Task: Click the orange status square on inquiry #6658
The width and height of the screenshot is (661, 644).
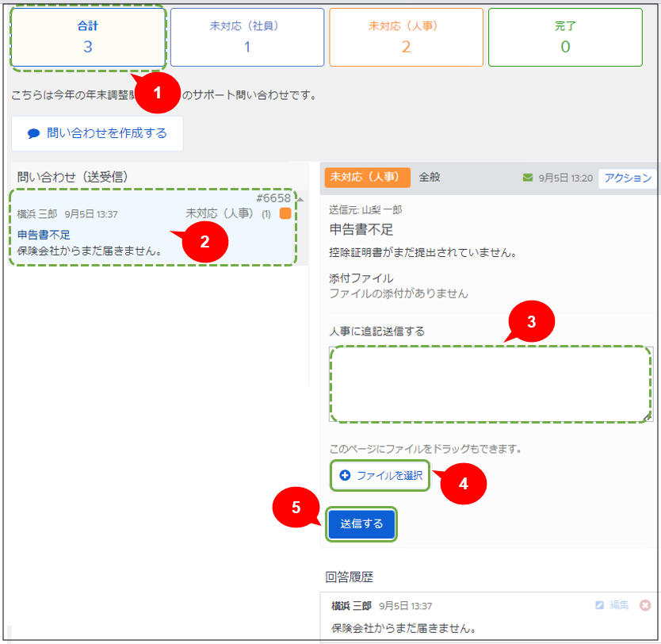Action: point(285,213)
